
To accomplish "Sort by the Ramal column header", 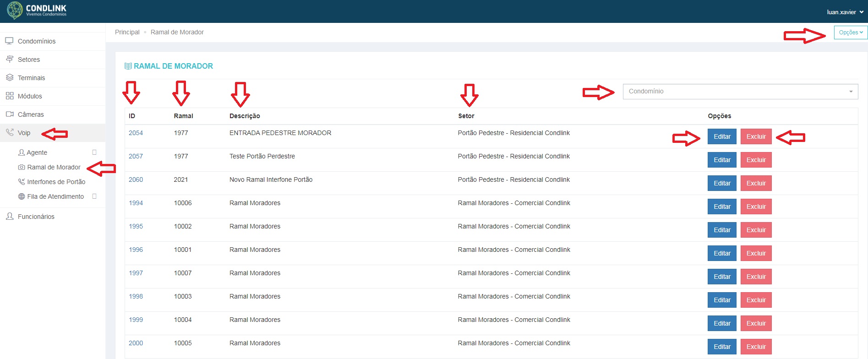I will point(183,116).
